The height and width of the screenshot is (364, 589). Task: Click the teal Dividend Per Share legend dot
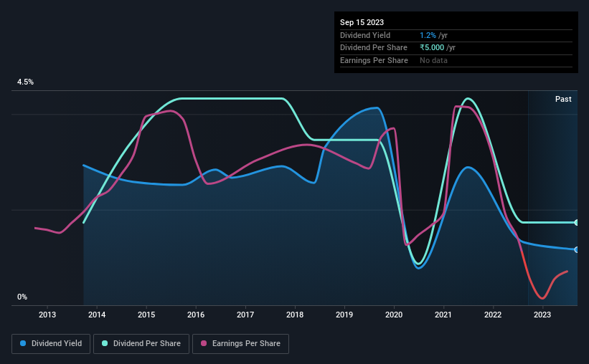(x=105, y=343)
